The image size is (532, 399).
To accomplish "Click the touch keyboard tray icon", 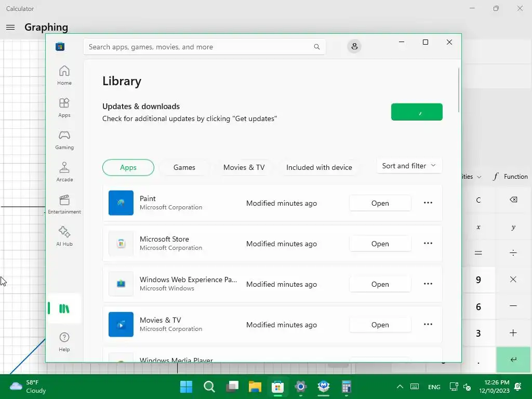I will 414,387.
